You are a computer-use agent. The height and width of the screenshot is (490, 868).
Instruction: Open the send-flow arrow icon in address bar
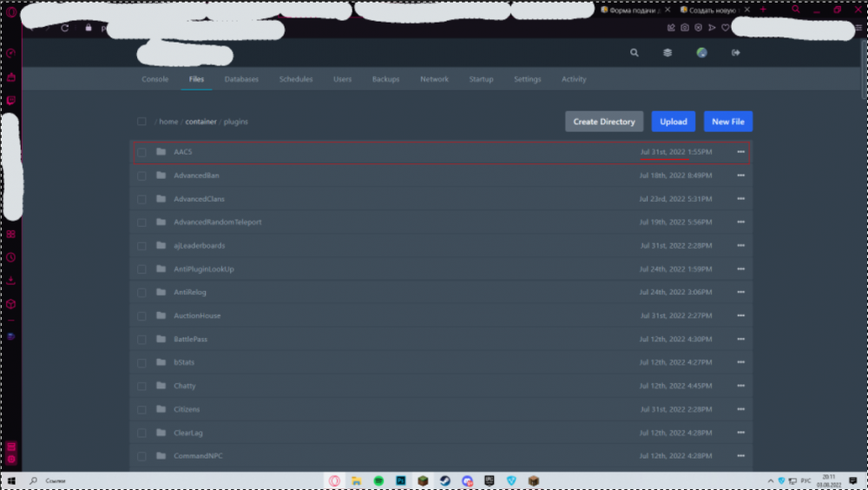[x=712, y=27]
